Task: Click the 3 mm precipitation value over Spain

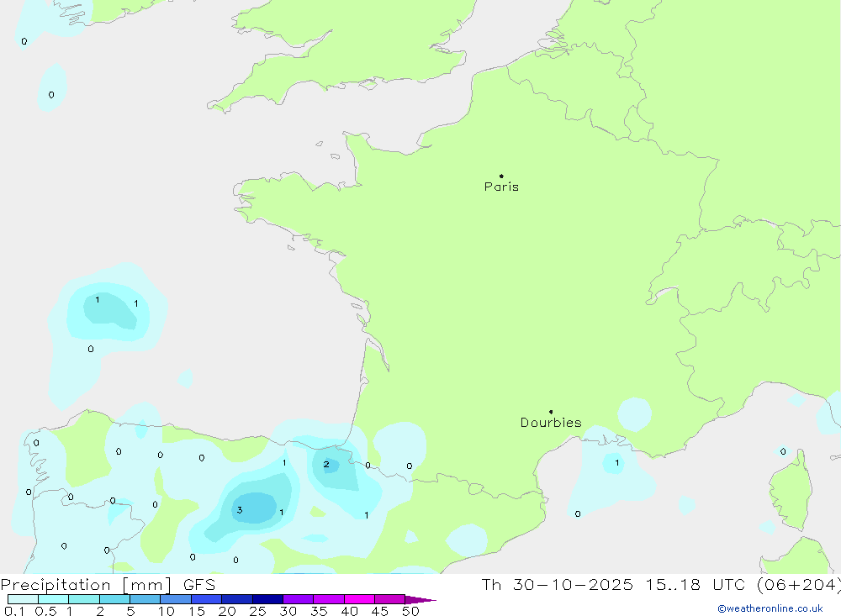Action: (x=240, y=510)
